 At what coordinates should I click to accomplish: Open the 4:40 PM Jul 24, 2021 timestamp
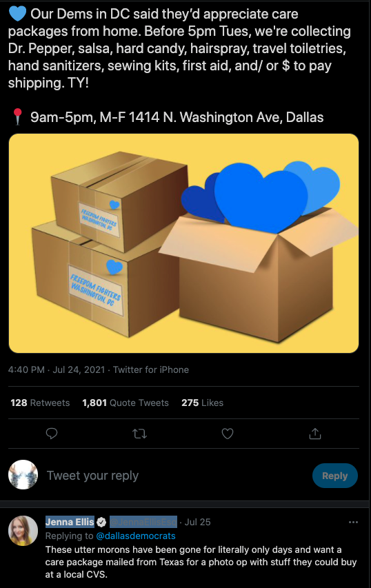tap(57, 369)
